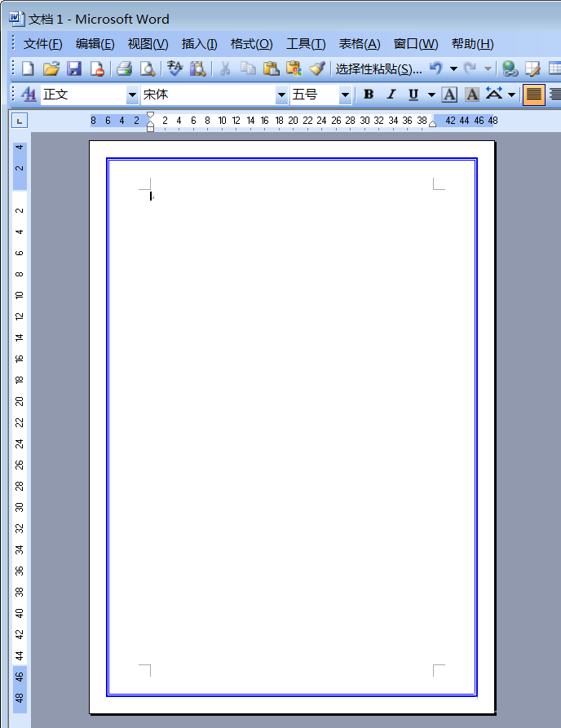Open an existing file with folder icon

click(51, 68)
